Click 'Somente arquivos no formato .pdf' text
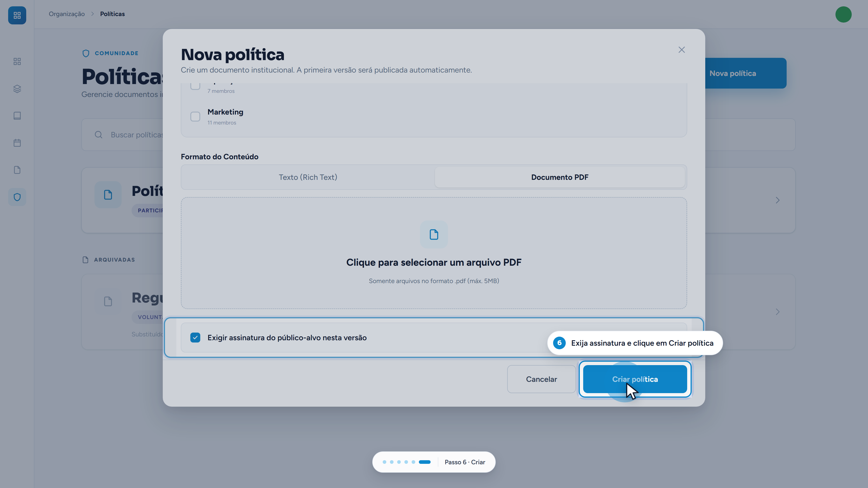This screenshot has width=868, height=488. click(434, 281)
